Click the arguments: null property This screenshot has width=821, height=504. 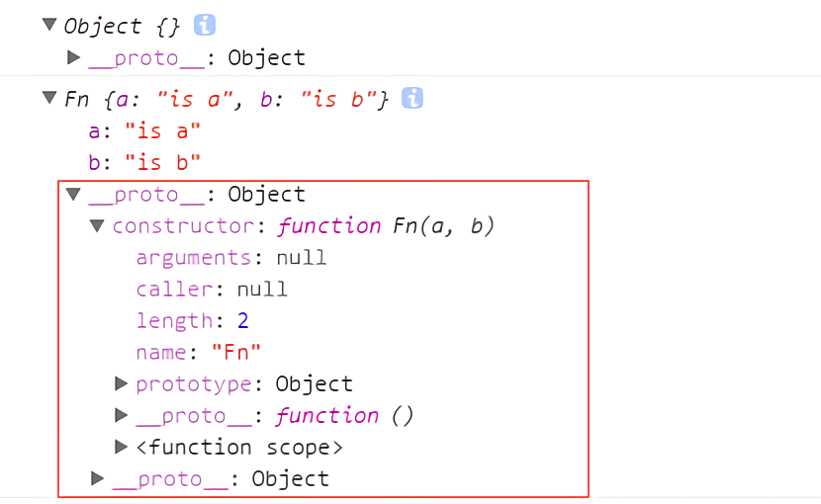pos(230,258)
